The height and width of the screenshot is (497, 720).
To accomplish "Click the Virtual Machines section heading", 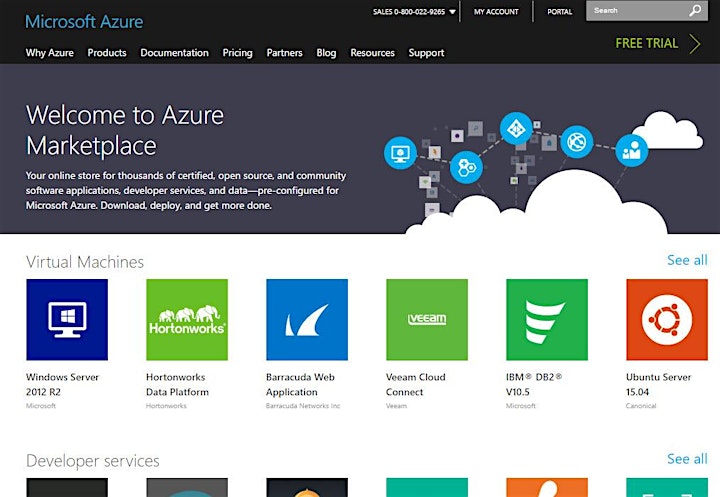I will (85, 262).
